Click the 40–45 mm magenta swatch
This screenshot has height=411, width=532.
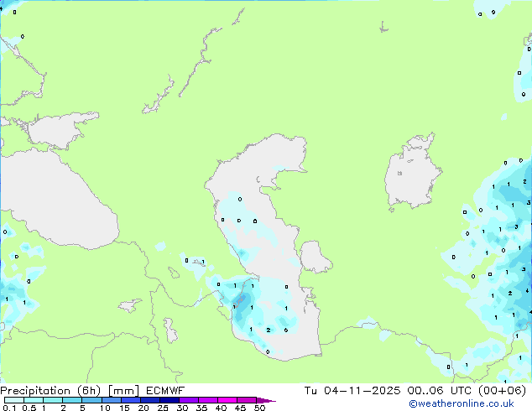click(x=227, y=400)
